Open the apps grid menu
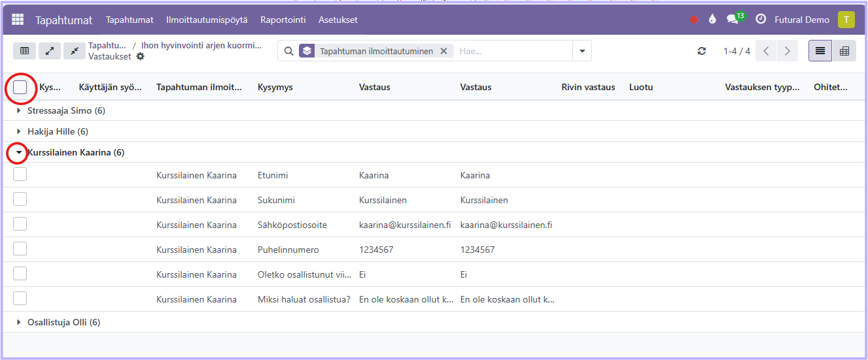The height and width of the screenshot is (360, 868). coord(18,20)
